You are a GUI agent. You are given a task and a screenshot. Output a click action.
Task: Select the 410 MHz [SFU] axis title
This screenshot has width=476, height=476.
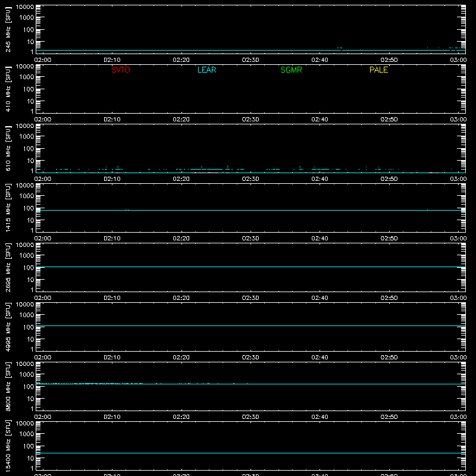(x=8, y=89)
